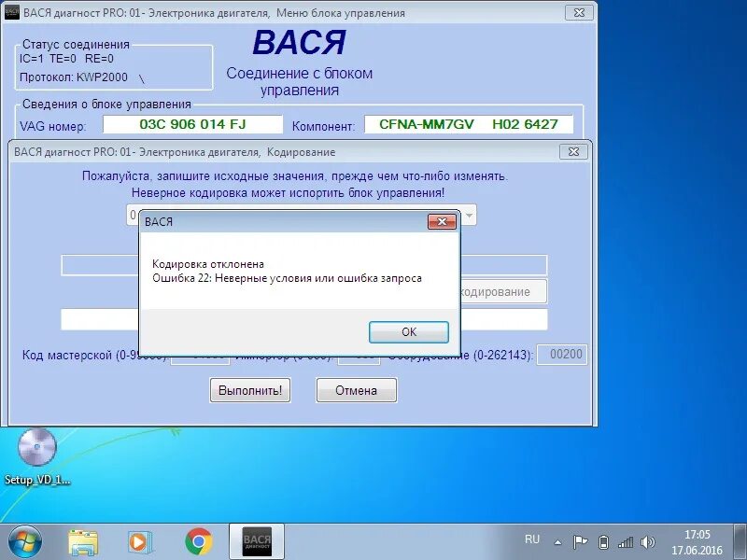Click the ВАСЯ app icon in title bar
This screenshot has height=560, width=747.
tap(11, 12)
